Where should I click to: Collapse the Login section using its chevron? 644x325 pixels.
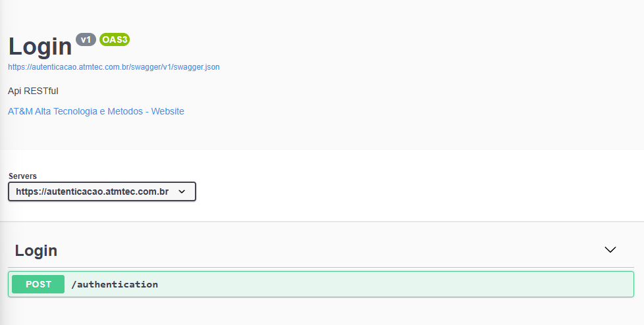(610, 250)
